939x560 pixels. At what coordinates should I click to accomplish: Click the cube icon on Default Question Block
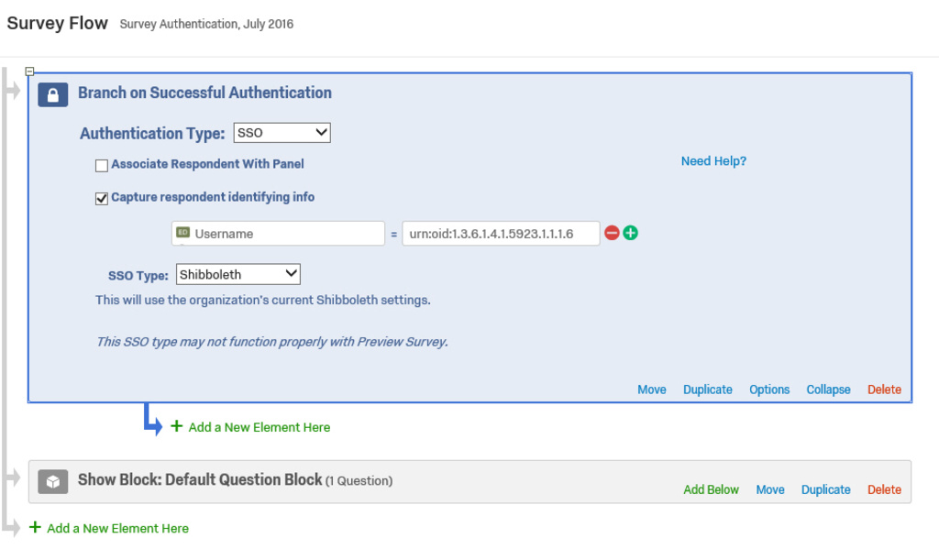click(52, 480)
